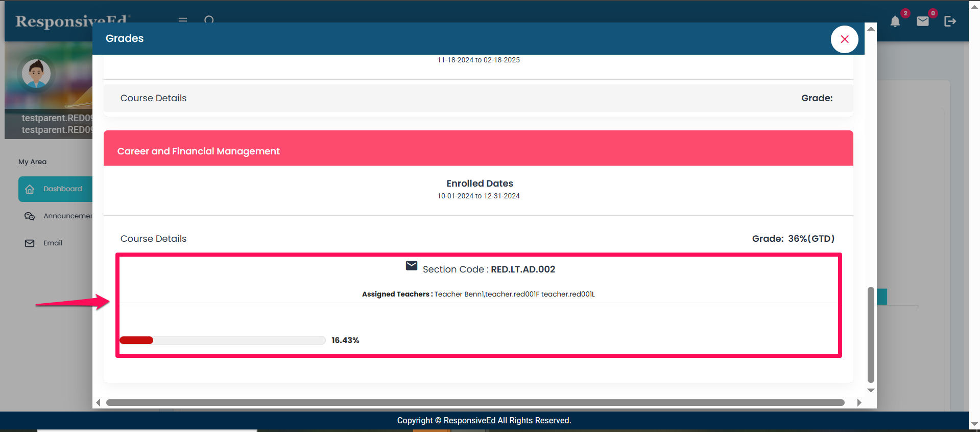Open the Dashboard menu item
Image resolution: width=980 pixels, height=432 pixels.
pyautogui.click(x=62, y=189)
